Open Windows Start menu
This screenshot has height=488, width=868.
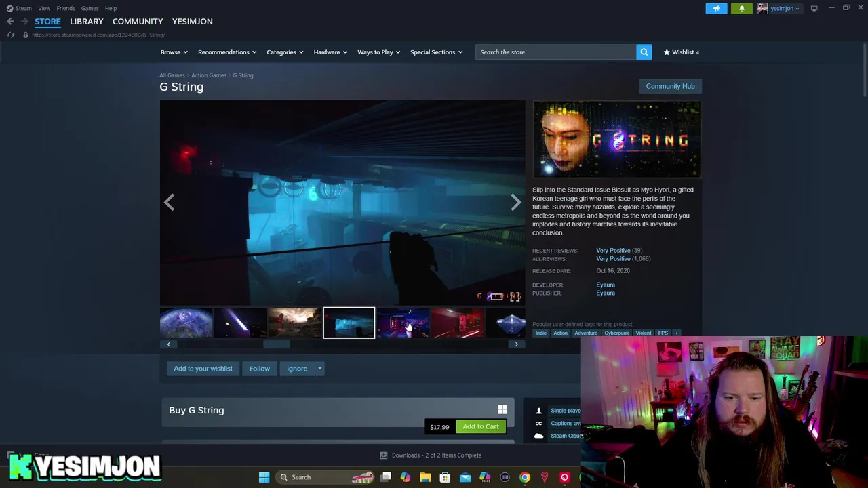tap(264, 477)
